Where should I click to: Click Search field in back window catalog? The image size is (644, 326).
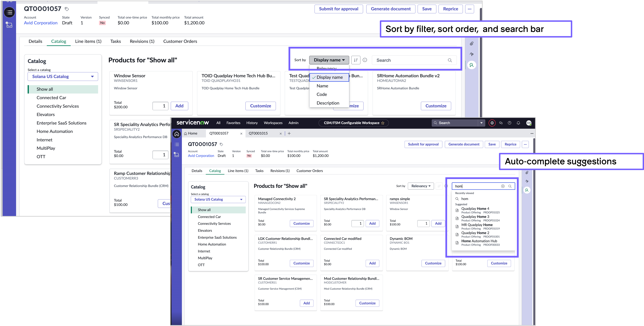coord(414,60)
